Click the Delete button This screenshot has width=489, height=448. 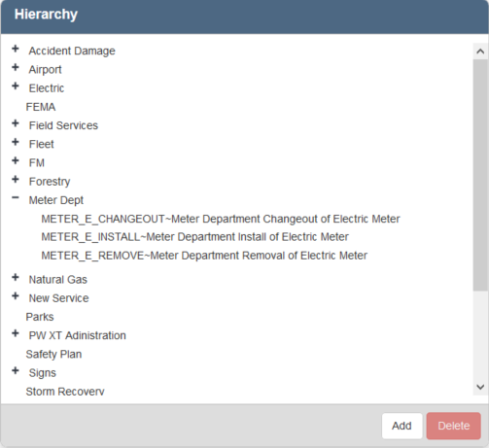tap(453, 426)
